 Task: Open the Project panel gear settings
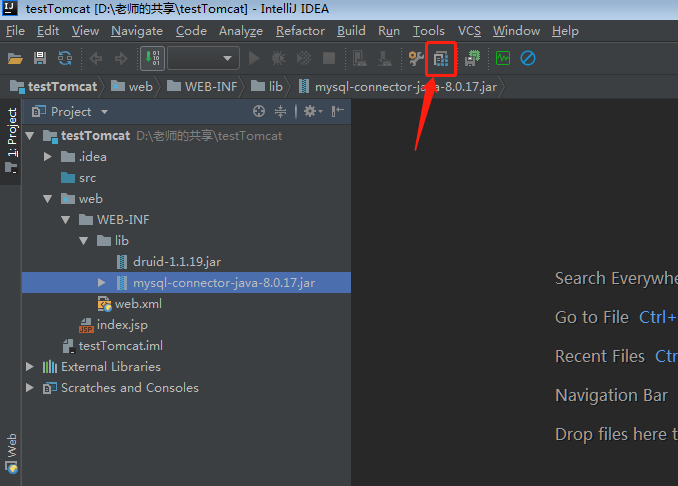tap(313, 112)
